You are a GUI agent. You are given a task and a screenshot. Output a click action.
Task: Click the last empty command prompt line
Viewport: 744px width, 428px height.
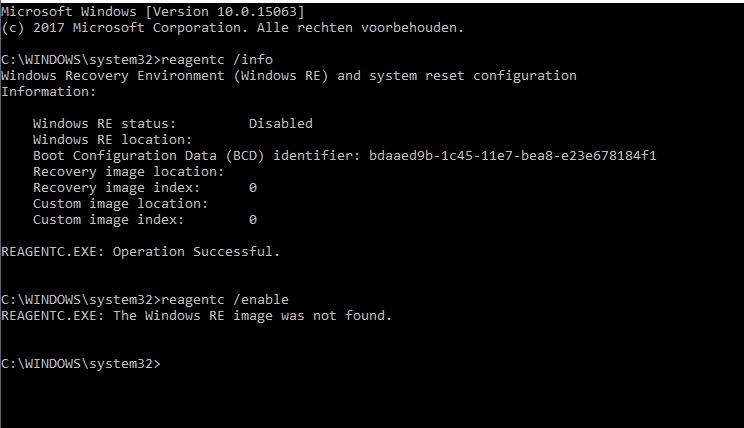(80, 363)
